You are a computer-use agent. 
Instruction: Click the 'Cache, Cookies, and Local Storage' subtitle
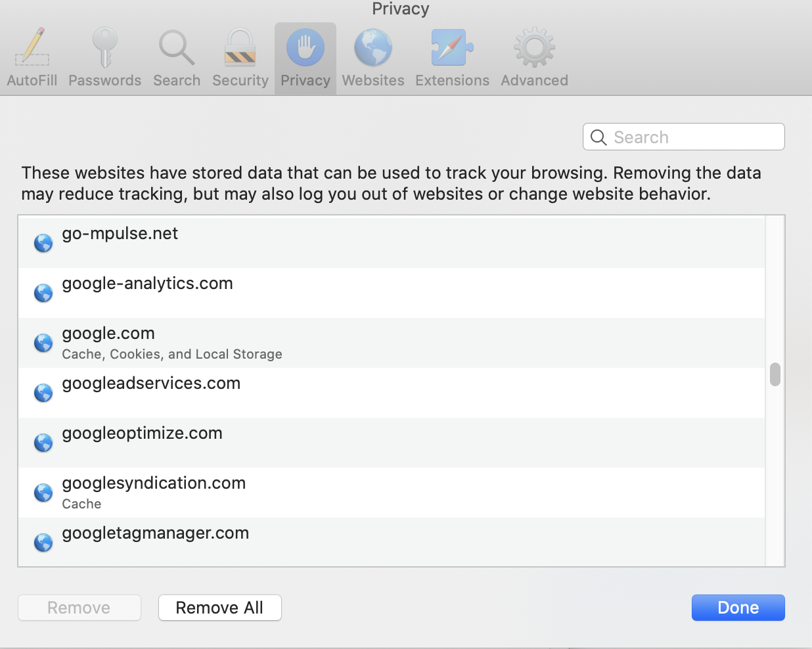(172, 354)
